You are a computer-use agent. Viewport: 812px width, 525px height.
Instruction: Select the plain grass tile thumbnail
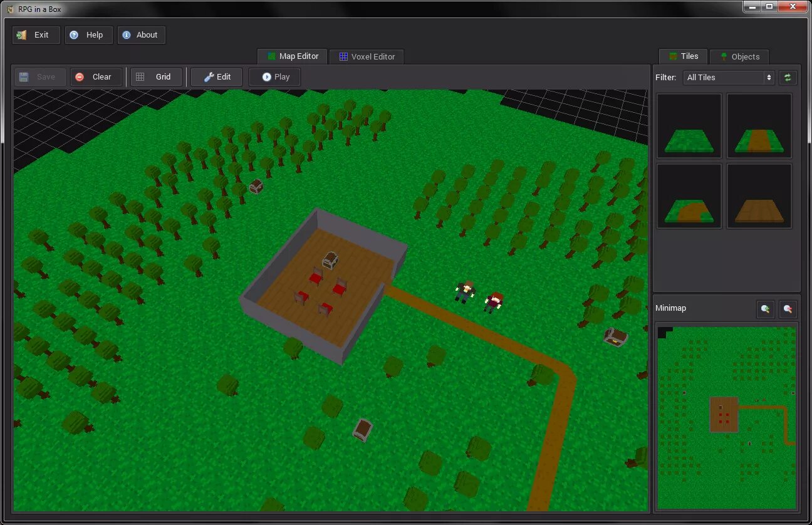(689, 126)
